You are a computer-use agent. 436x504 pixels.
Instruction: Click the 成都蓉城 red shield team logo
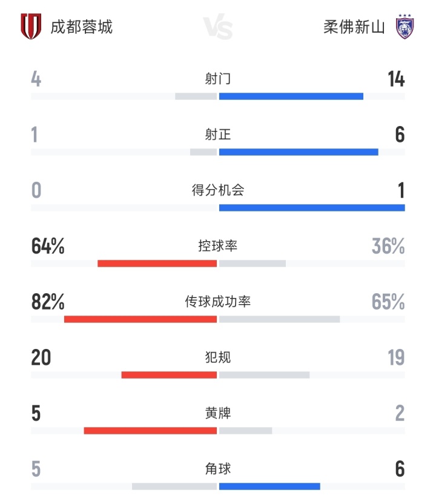click(31, 27)
